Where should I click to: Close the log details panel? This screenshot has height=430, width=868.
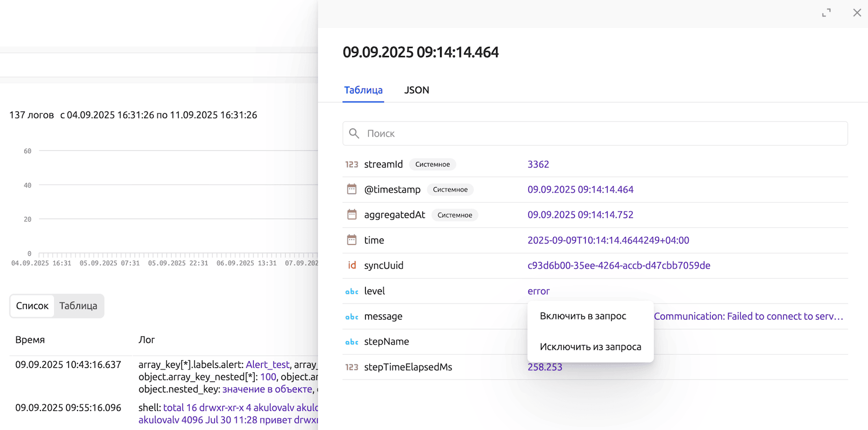click(x=856, y=13)
